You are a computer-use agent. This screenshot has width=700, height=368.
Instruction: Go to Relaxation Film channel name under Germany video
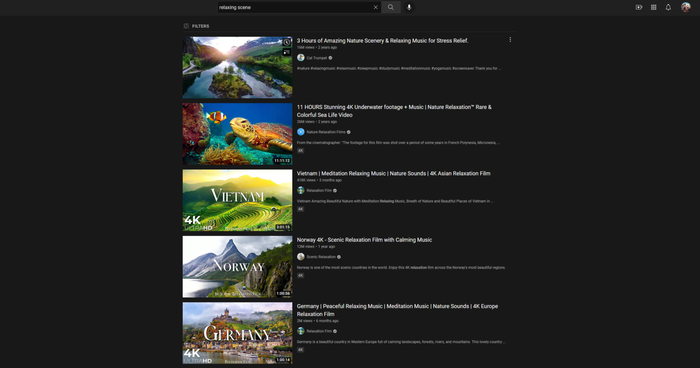click(x=319, y=331)
